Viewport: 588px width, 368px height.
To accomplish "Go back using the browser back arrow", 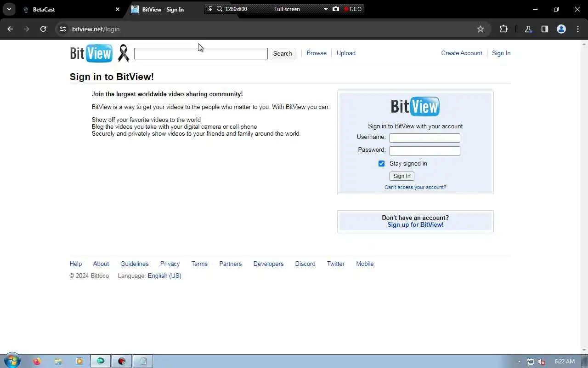I will pos(10,29).
